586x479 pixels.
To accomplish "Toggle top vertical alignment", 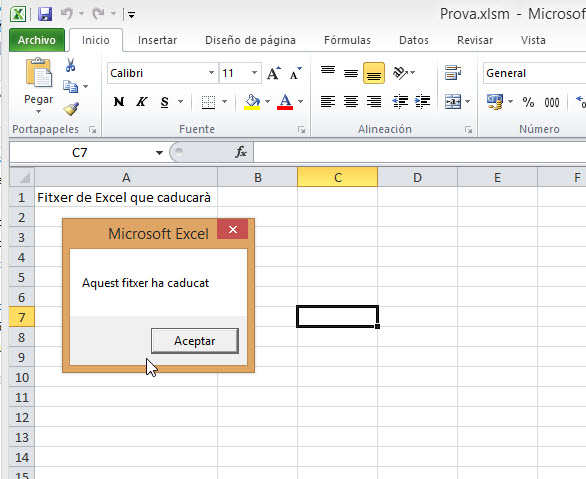I will pyautogui.click(x=328, y=72).
